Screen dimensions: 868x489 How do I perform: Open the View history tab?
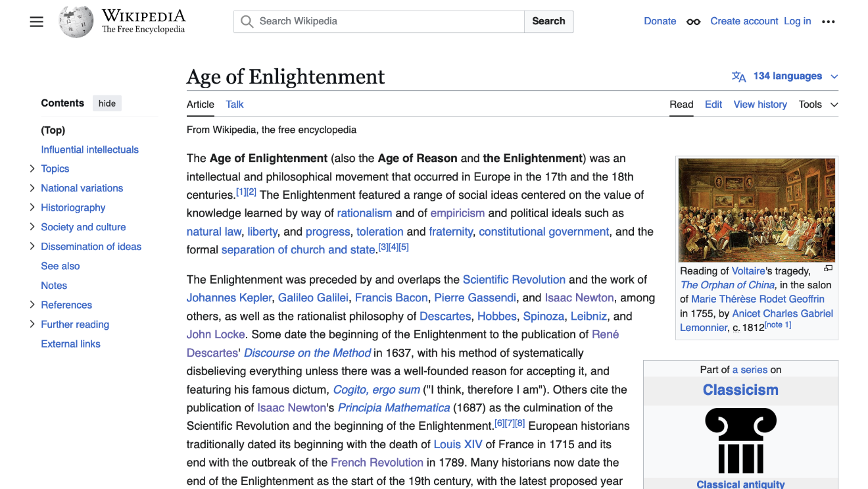pos(760,105)
